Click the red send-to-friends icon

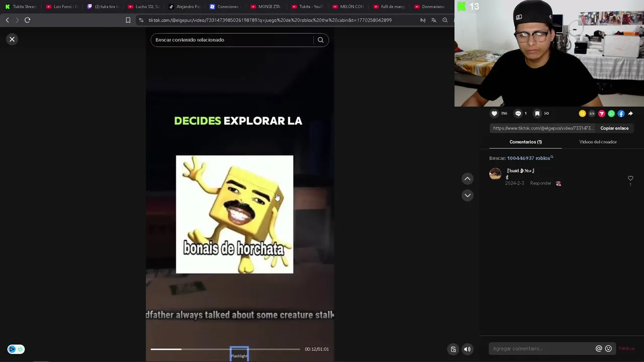[x=601, y=114]
